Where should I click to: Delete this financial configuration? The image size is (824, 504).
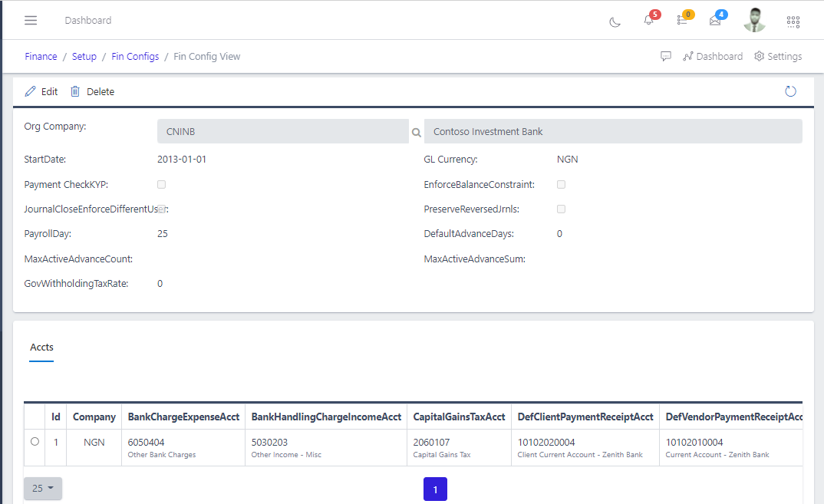92,91
